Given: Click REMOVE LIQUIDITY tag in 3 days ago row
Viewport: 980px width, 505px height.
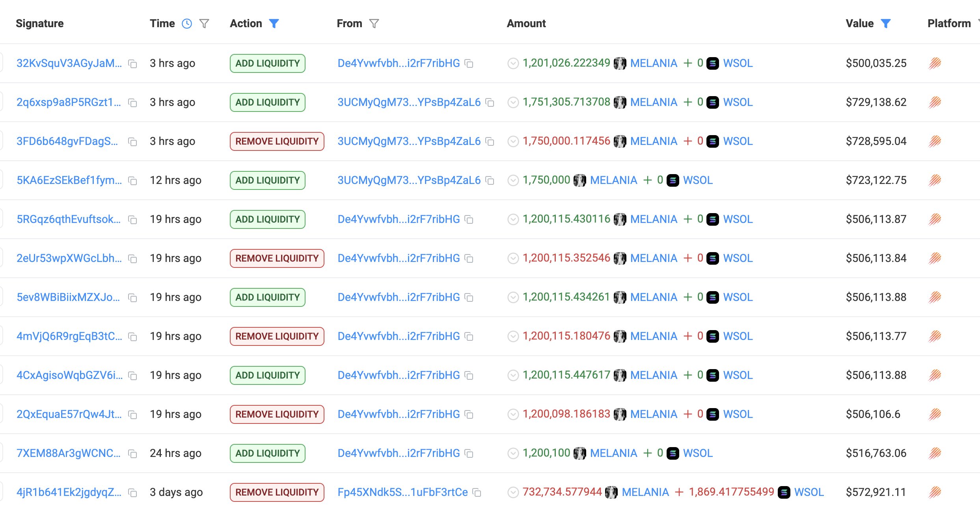Looking at the screenshot, I should (277, 492).
